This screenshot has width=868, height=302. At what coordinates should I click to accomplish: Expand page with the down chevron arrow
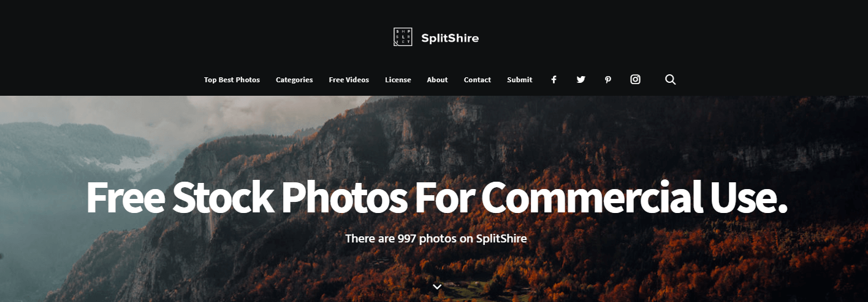click(x=437, y=287)
